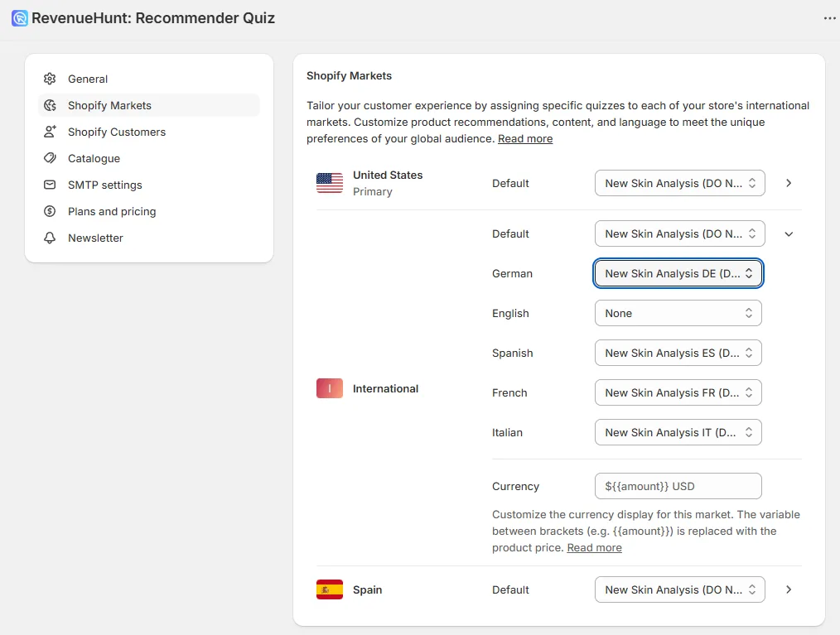Click the Primary label under United States
Image resolution: width=840 pixels, height=635 pixels.
372,192
